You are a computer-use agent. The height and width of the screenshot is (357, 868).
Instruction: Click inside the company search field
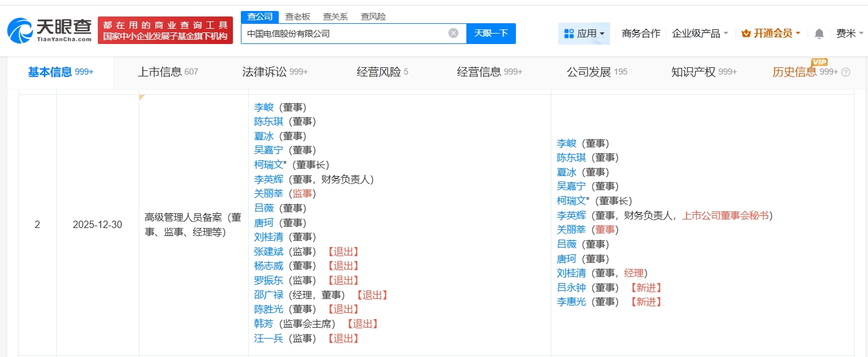click(x=342, y=34)
